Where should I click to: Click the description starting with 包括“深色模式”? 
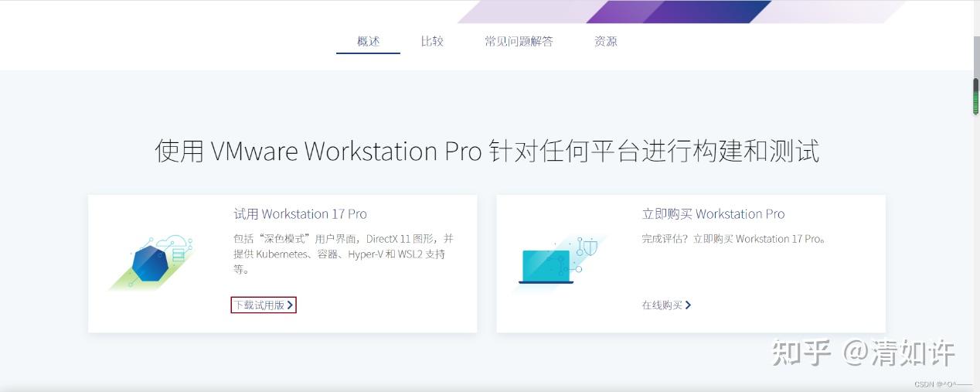point(343,254)
